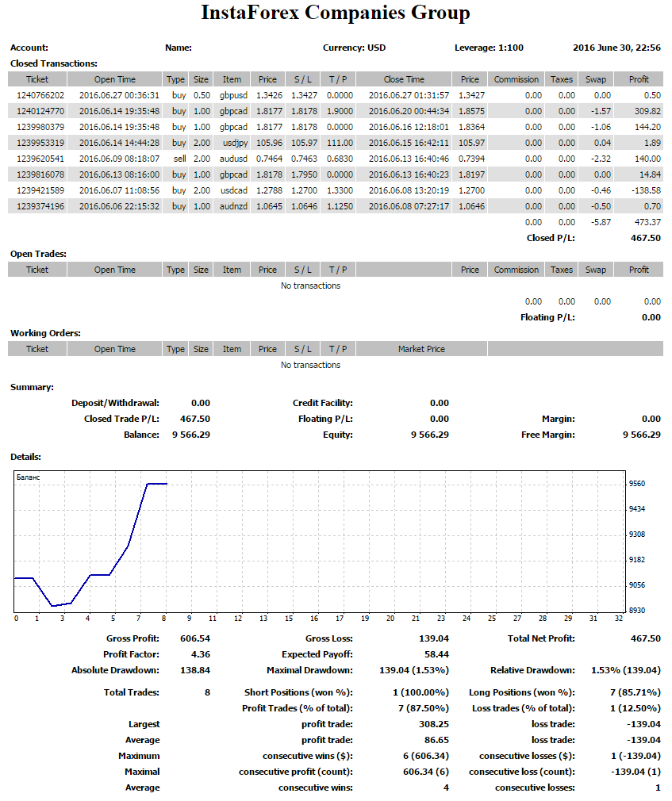Screen dimensions: 672x801
Task: Select the Balance: summary label
Action: (x=141, y=435)
